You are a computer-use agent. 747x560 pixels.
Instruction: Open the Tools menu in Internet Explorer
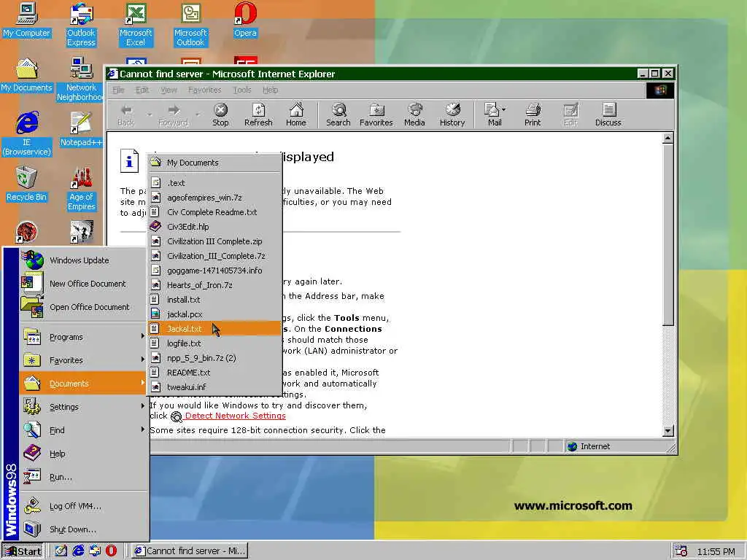(242, 90)
